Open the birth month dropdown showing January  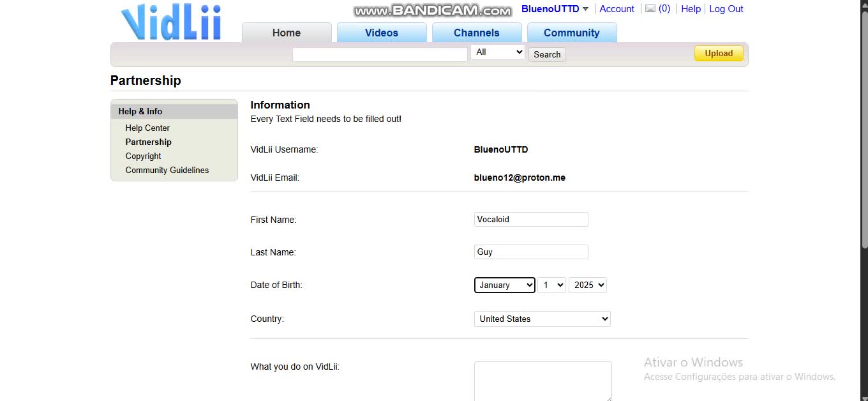click(504, 285)
